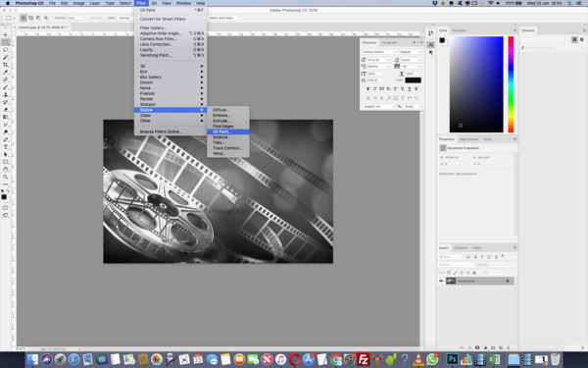Click Create adjustment layer icon
The width and height of the screenshot is (588, 368).
pos(485,347)
